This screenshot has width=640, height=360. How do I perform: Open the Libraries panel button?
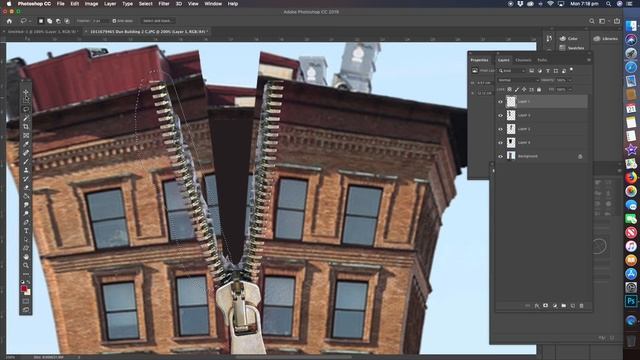pos(606,38)
